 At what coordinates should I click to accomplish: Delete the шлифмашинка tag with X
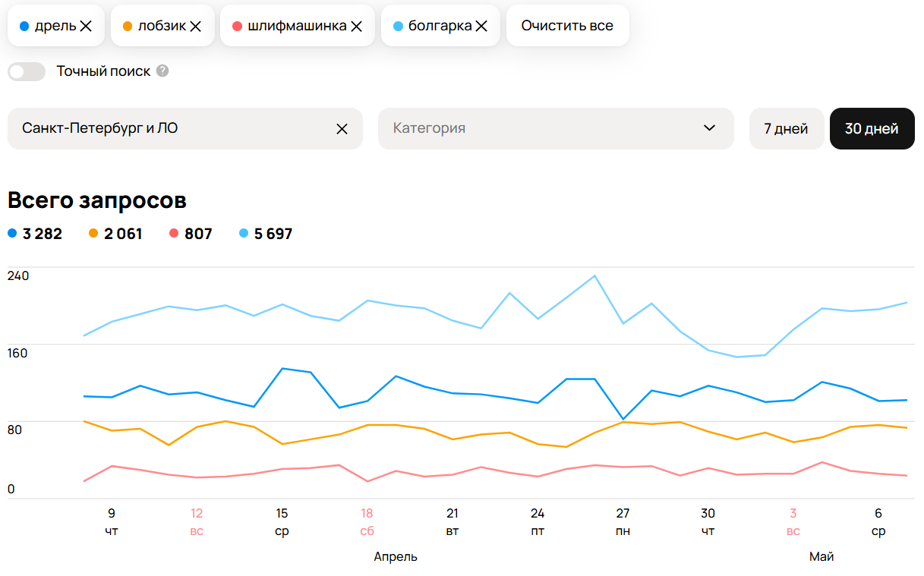click(x=356, y=26)
